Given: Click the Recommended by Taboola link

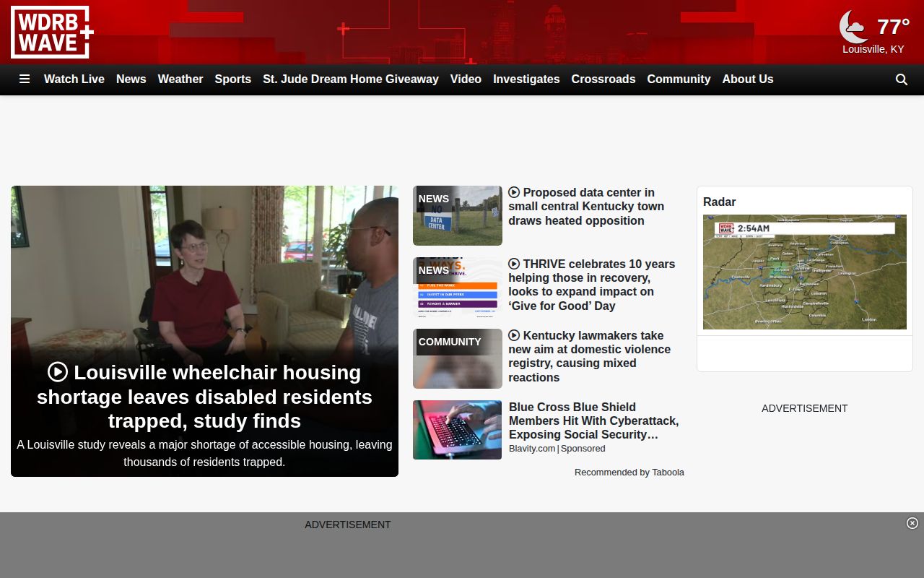Looking at the screenshot, I should 629,473.
